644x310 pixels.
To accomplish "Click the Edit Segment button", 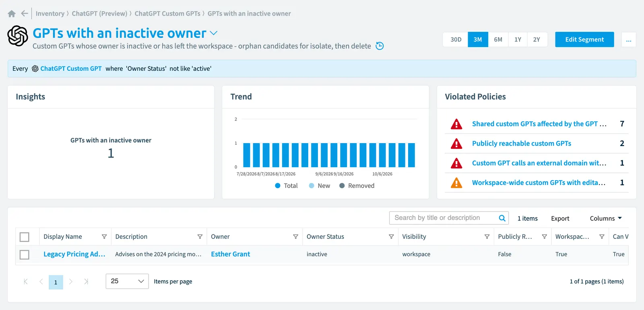I will (x=584, y=39).
